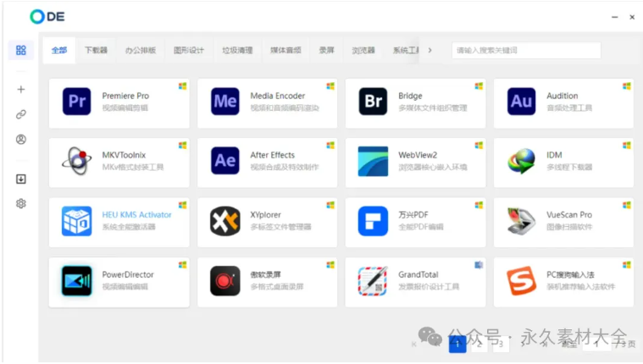Open the XYplorer app icon
This screenshot has height=364, width=643.
coord(225,221)
